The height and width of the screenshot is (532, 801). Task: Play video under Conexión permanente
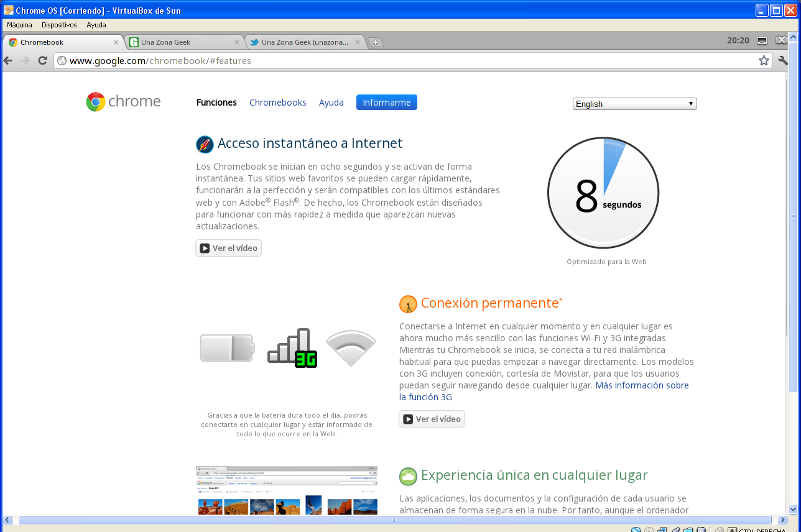pos(432,419)
